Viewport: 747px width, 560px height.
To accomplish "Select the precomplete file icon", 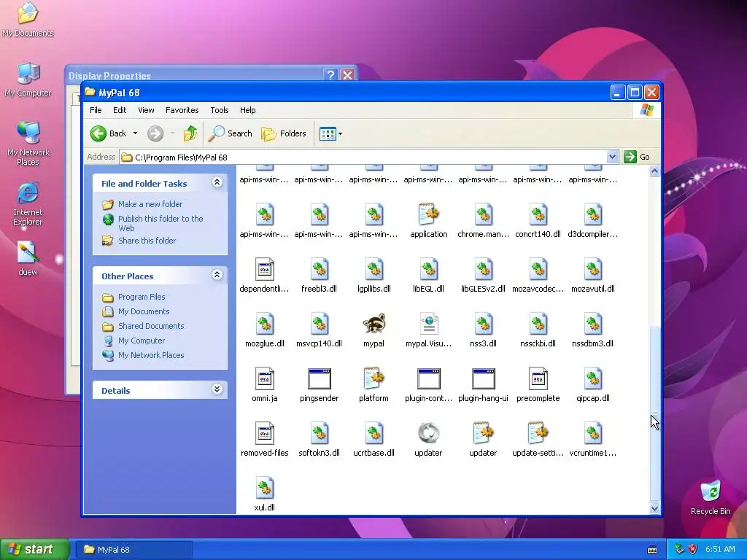I will (538, 379).
